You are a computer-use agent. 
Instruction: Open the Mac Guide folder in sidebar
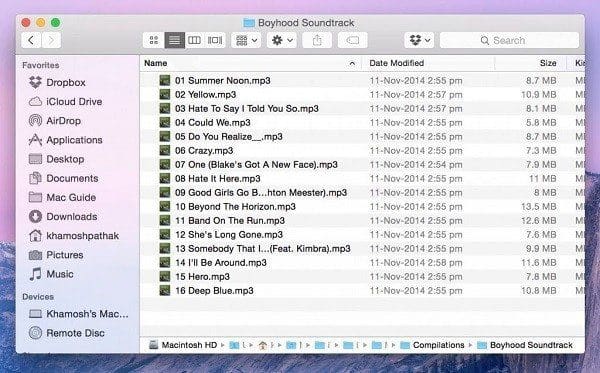62,197
